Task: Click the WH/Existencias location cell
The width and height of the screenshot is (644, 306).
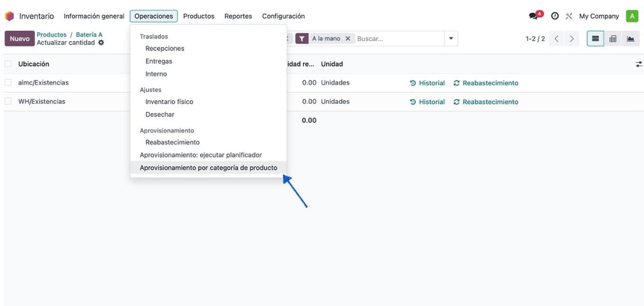Action: click(42, 101)
